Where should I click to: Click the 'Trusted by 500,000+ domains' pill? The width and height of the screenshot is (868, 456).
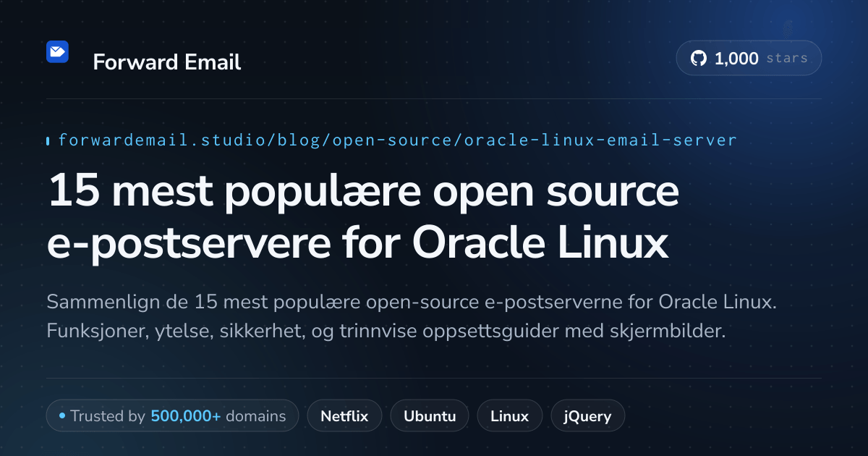coord(172,416)
